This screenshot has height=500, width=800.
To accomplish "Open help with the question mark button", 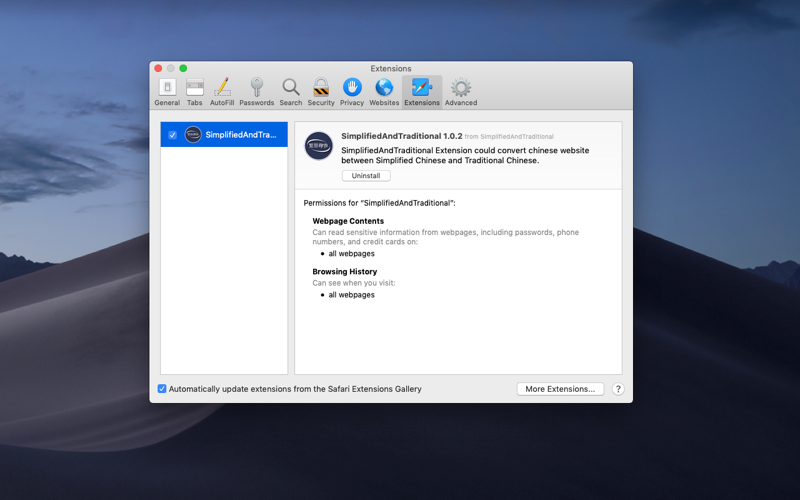I will pyautogui.click(x=618, y=389).
